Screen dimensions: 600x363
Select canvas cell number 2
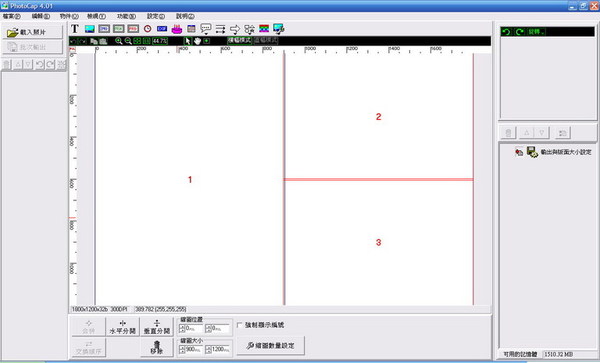pos(378,116)
